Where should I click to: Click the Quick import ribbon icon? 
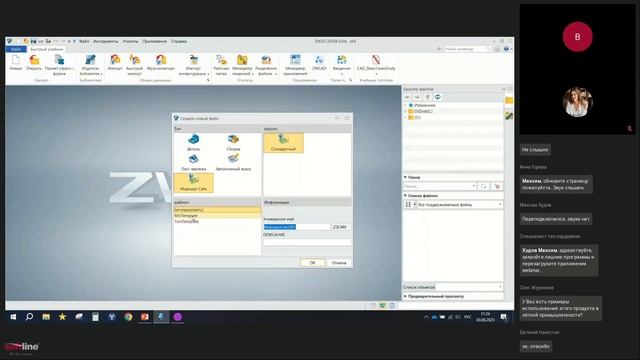tap(134, 60)
